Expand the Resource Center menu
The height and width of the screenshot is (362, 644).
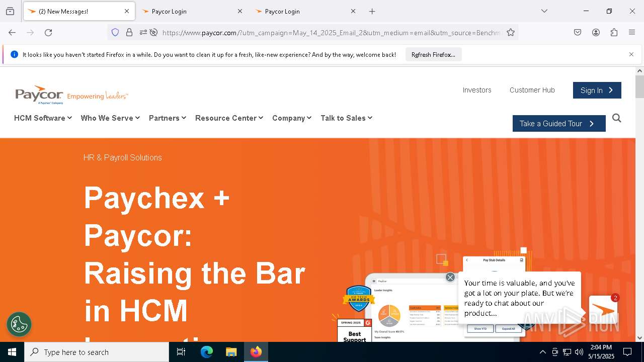[x=229, y=118]
